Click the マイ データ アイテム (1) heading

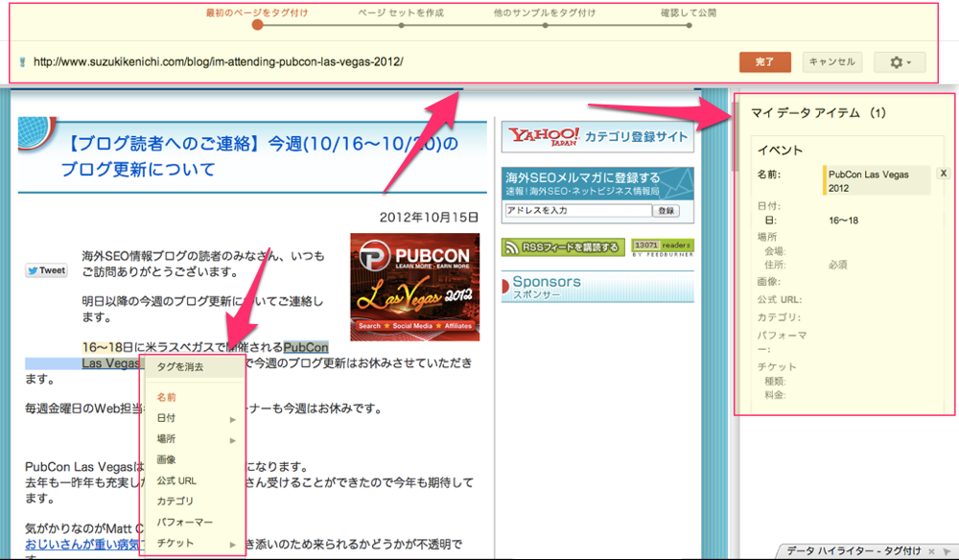(818, 112)
